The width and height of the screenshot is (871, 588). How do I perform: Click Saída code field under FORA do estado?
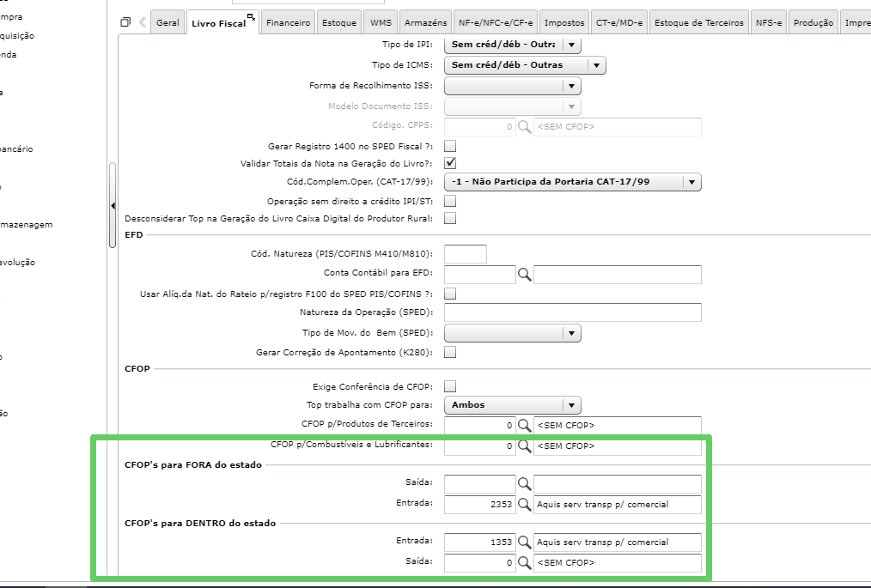click(480, 483)
